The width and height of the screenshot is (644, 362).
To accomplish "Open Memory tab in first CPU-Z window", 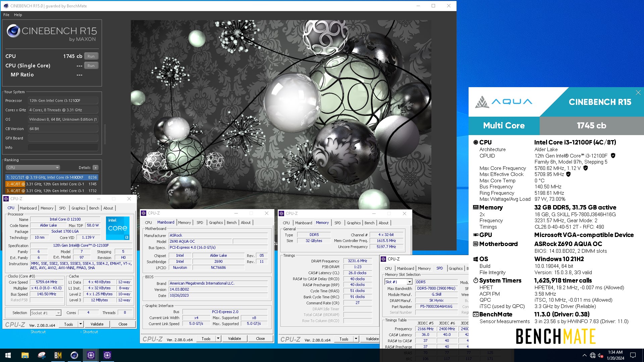I will [x=47, y=208].
